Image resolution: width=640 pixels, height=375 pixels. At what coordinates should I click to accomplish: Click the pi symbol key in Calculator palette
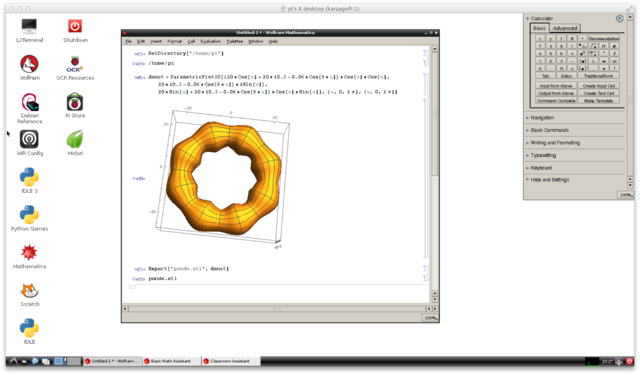(x=604, y=46)
